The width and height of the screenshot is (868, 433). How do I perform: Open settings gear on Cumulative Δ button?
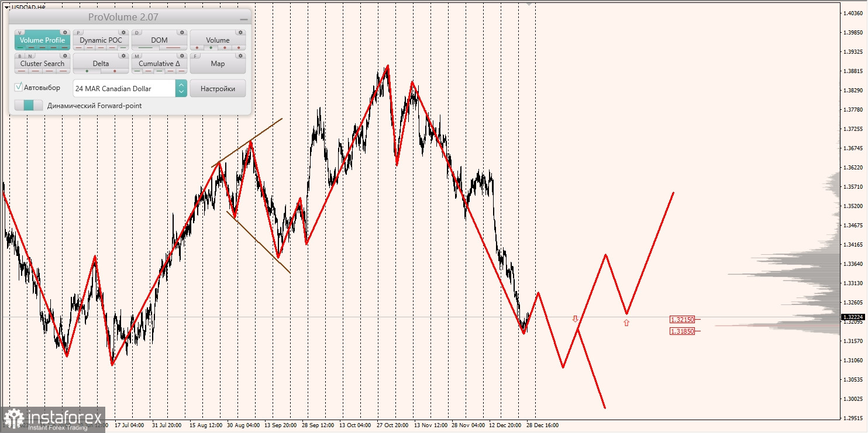point(182,56)
